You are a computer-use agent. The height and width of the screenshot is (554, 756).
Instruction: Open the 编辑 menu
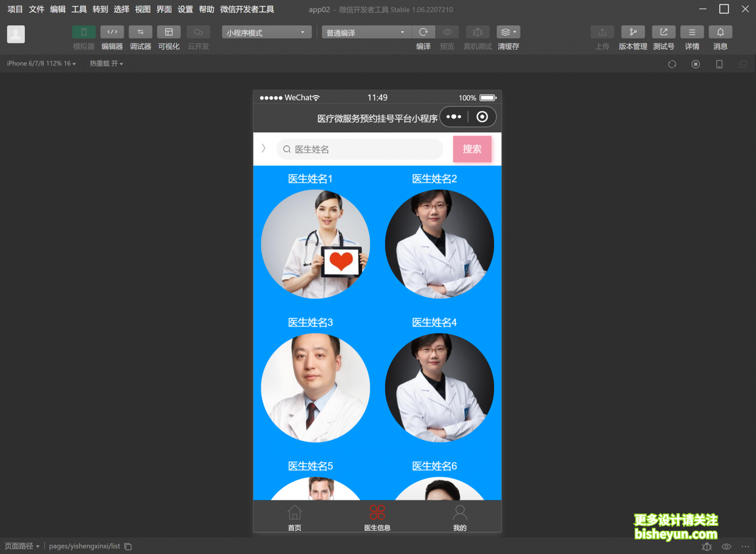[58, 9]
